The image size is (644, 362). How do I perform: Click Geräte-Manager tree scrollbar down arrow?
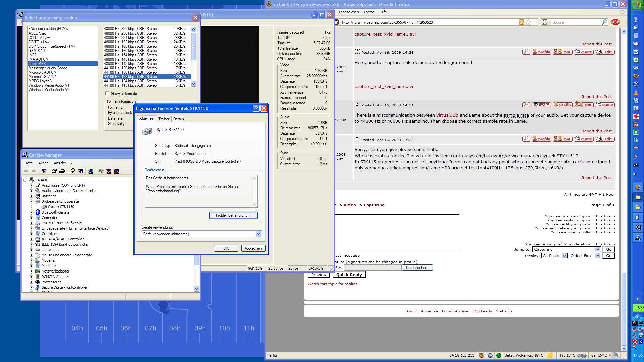pyautogui.click(x=197, y=289)
